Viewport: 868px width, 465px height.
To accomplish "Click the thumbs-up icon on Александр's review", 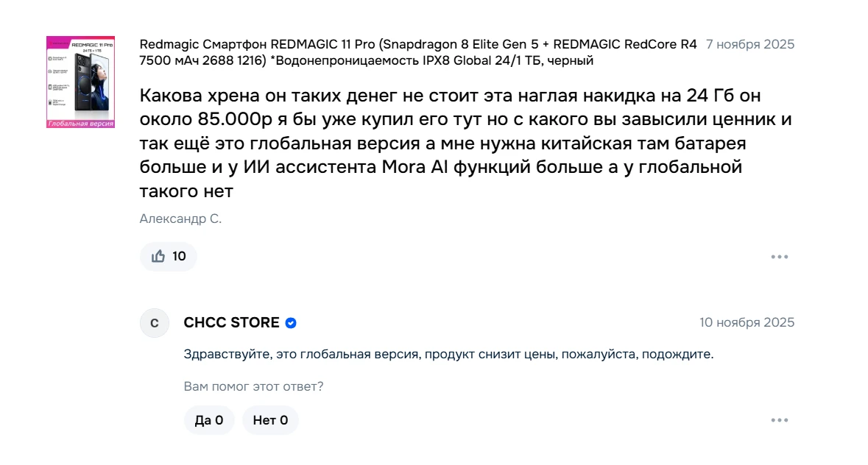I will [158, 257].
